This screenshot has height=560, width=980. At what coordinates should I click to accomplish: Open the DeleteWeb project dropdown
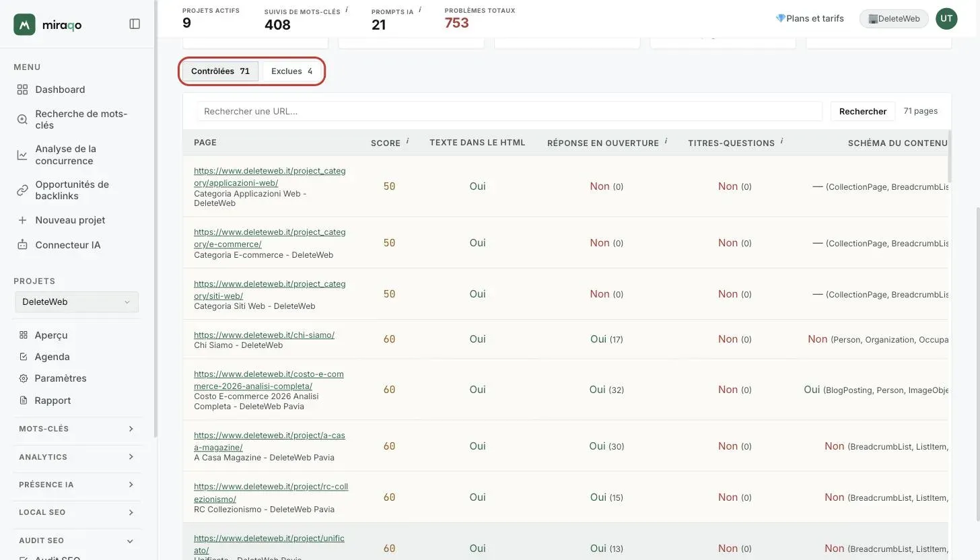pyautogui.click(x=77, y=302)
